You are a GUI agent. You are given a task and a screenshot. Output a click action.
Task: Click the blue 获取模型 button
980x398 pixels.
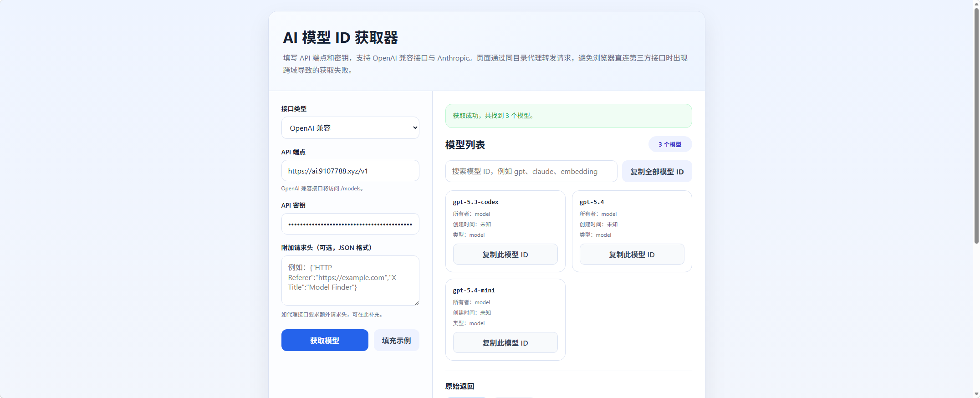coord(325,340)
